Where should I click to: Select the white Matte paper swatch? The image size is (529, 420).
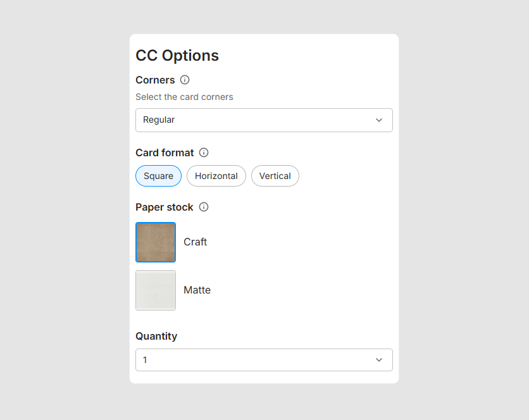point(156,290)
